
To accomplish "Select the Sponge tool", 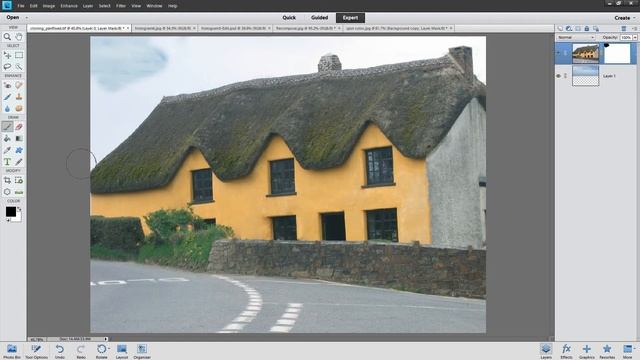I will tap(19, 109).
